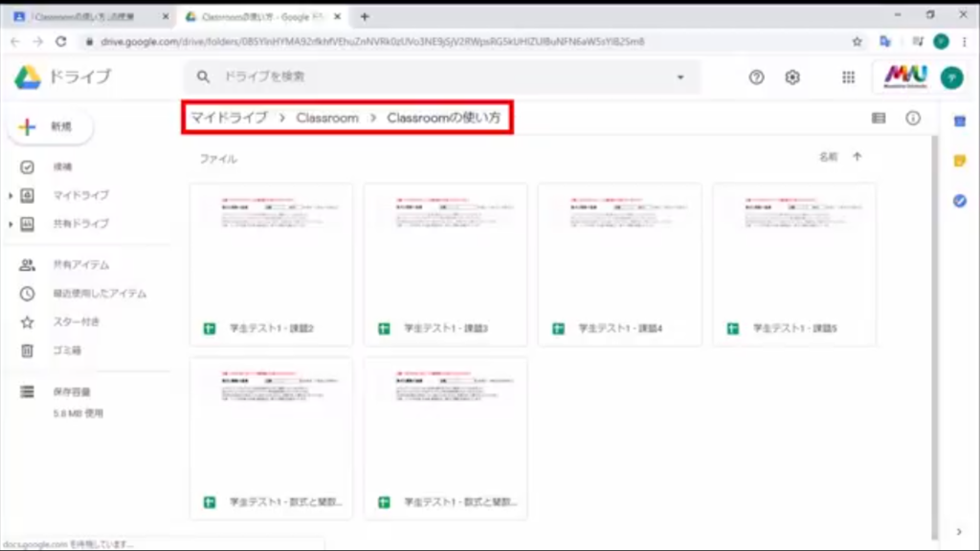The height and width of the screenshot is (551, 980).
Task: Open 共有アイテム shared items
Action: pos(80,265)
